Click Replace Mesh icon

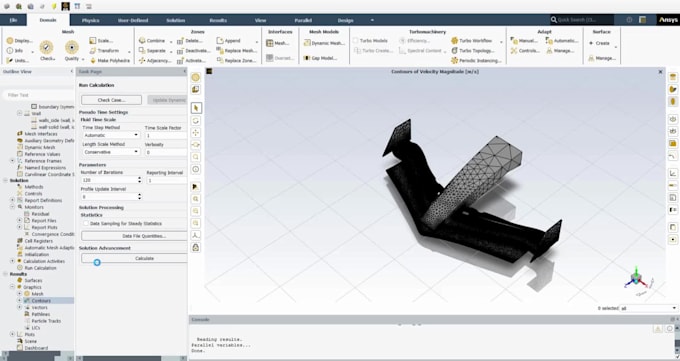click(x=219, y=51)
